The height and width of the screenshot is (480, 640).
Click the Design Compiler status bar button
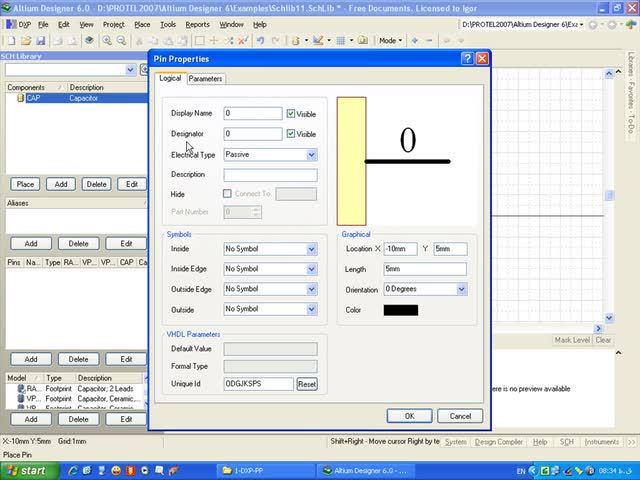coord(498,442)
